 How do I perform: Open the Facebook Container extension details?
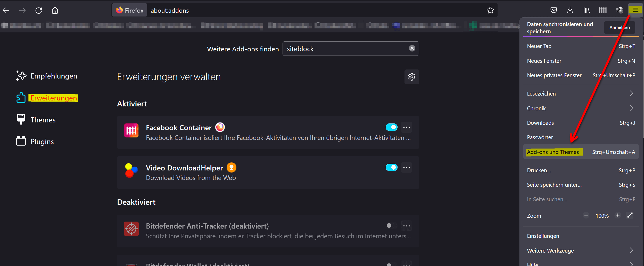[268, 132]
